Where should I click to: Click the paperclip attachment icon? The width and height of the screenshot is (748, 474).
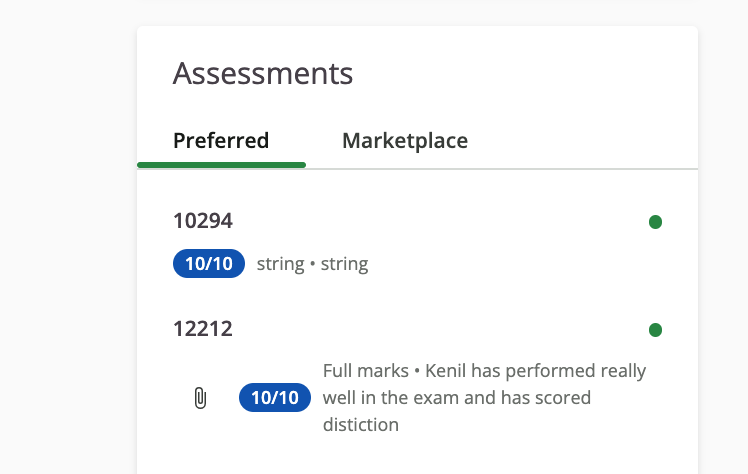pyautogui.click(x=200, y=398)
